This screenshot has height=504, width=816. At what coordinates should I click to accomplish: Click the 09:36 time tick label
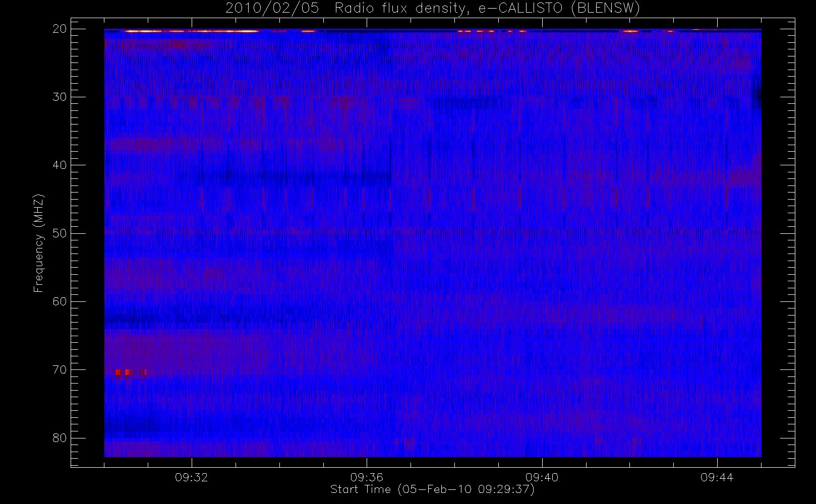pos(367,477)
